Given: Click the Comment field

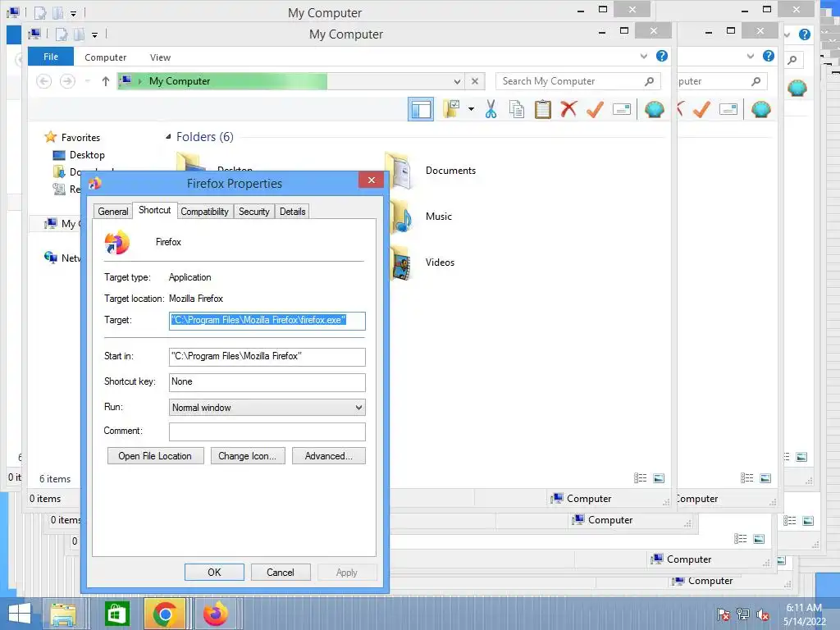Looking at the screenshot, I should pos(267,431).
